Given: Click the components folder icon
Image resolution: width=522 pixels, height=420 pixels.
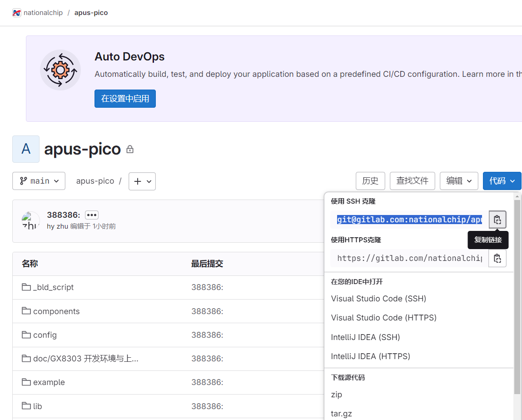Looking at the screenshot, I should tap(26, 311).
